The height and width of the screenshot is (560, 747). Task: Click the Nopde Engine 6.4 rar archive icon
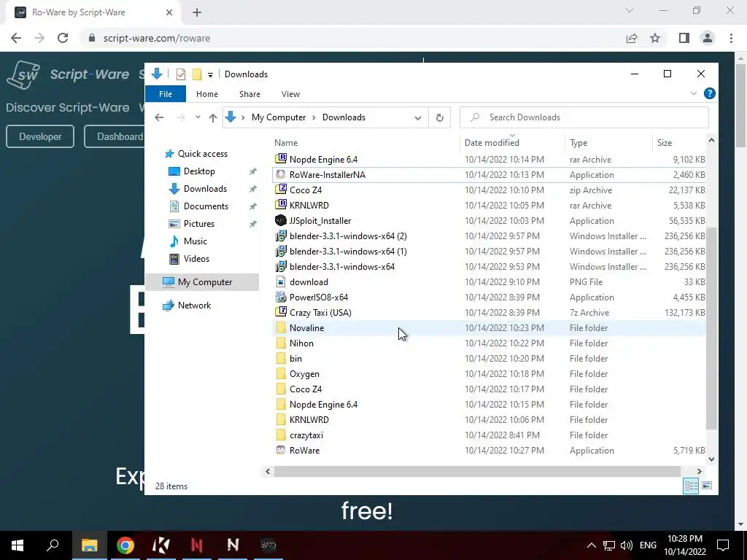click(281, 159)
